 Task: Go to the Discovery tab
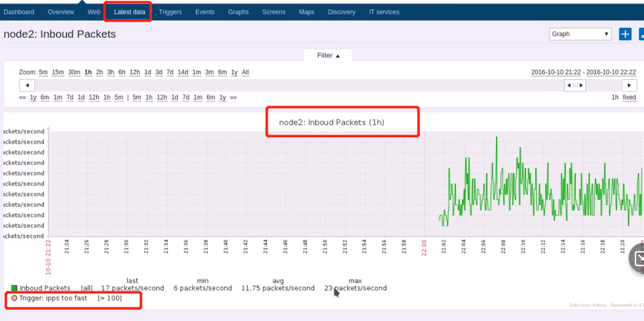point(342,12)
